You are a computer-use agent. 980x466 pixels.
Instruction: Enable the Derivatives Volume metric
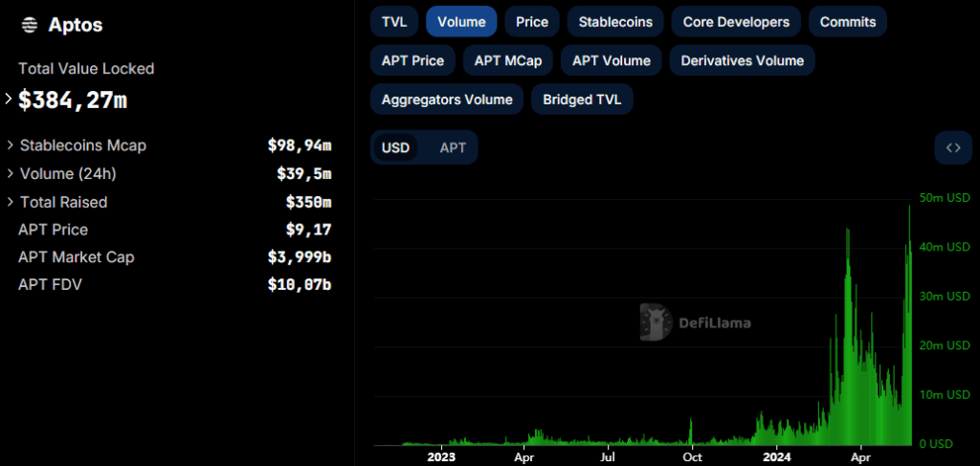743,60
